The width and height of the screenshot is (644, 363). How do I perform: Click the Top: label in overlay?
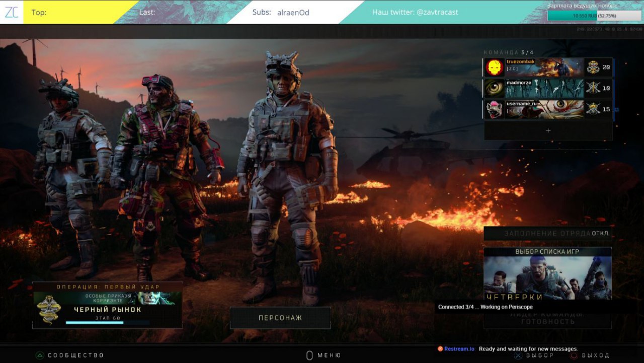(39, 12)
